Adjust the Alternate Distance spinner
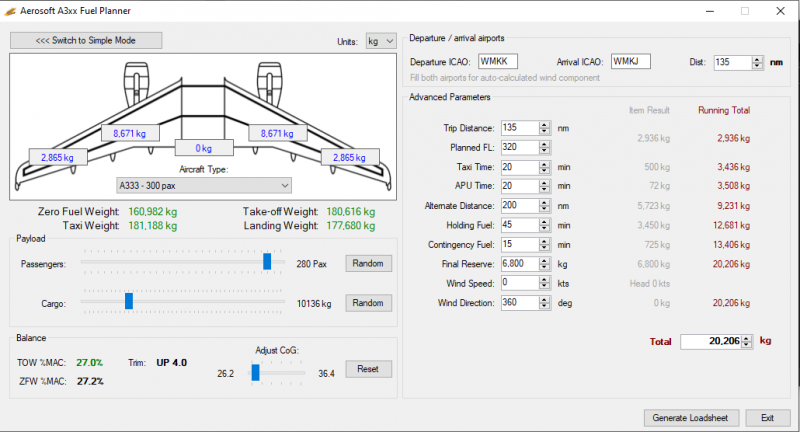This screenshot has height=432, width=800. coord(544,206)
